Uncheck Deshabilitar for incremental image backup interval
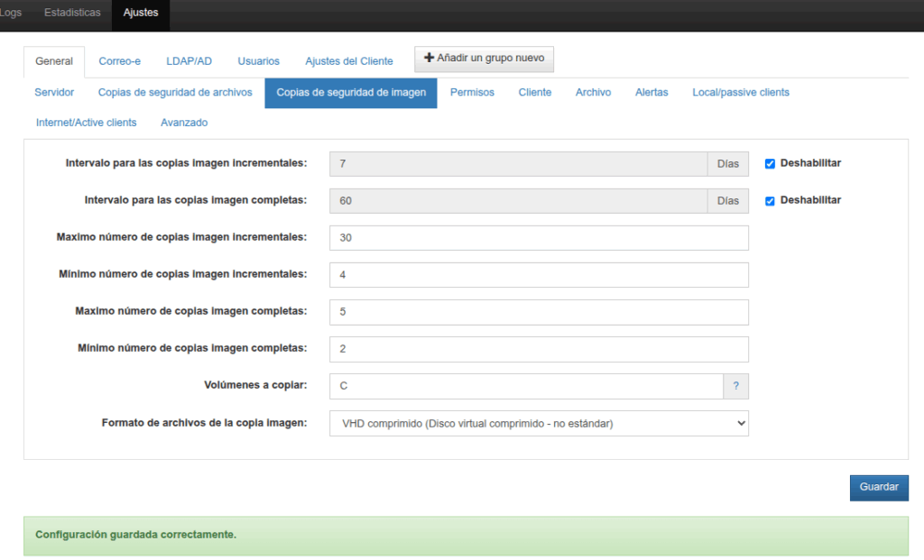The height and width of the screenshot is (560, 924). coord(770,164)
